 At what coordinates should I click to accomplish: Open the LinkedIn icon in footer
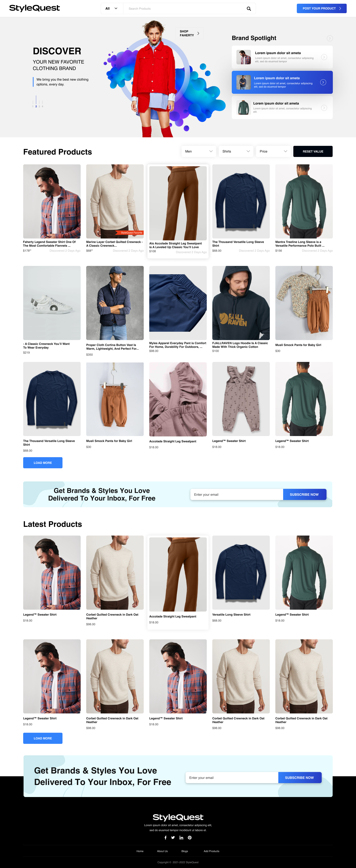coord(181,838)
